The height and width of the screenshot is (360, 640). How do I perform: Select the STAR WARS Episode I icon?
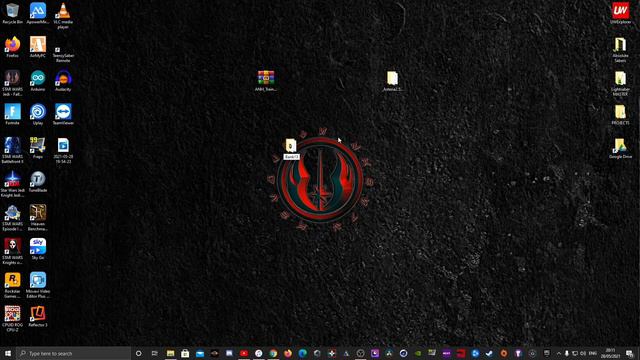pyautogui.click(x=12, y=218)
